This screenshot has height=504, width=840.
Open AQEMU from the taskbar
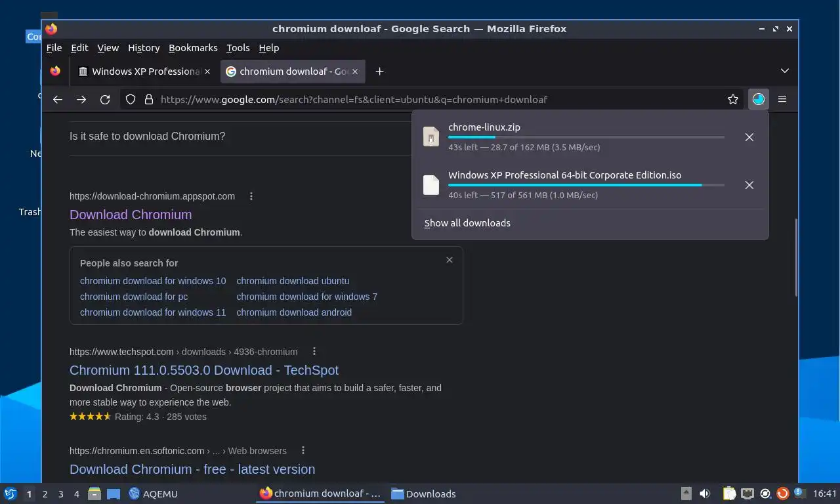pyautogui.click(x=153, y=493)
